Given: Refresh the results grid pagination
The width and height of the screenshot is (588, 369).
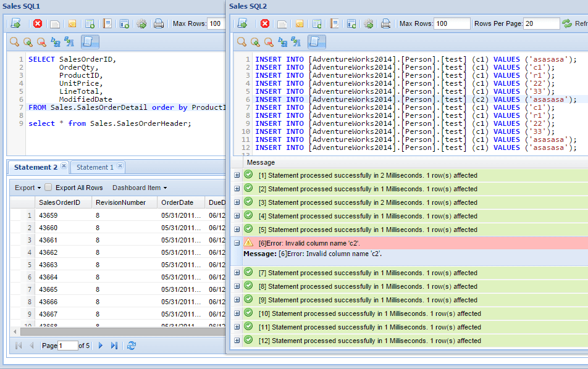Looking at the screenshot, I should [131, 346].
